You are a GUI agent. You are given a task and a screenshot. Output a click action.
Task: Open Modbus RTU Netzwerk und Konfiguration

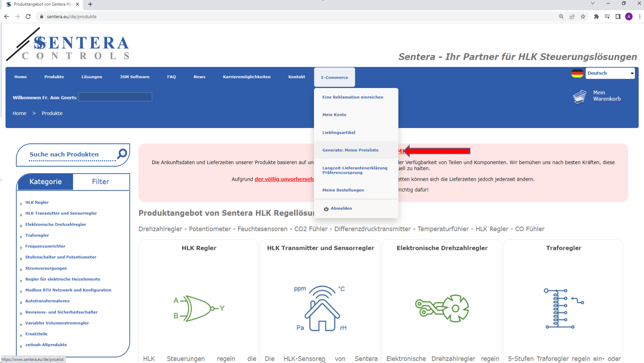pos(68,290)
